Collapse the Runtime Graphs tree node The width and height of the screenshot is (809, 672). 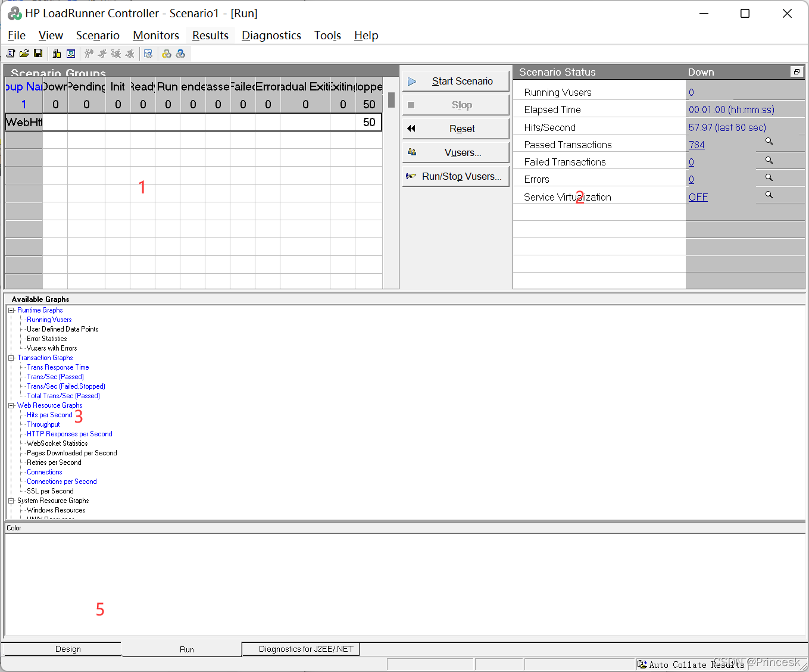pos(11,310)
